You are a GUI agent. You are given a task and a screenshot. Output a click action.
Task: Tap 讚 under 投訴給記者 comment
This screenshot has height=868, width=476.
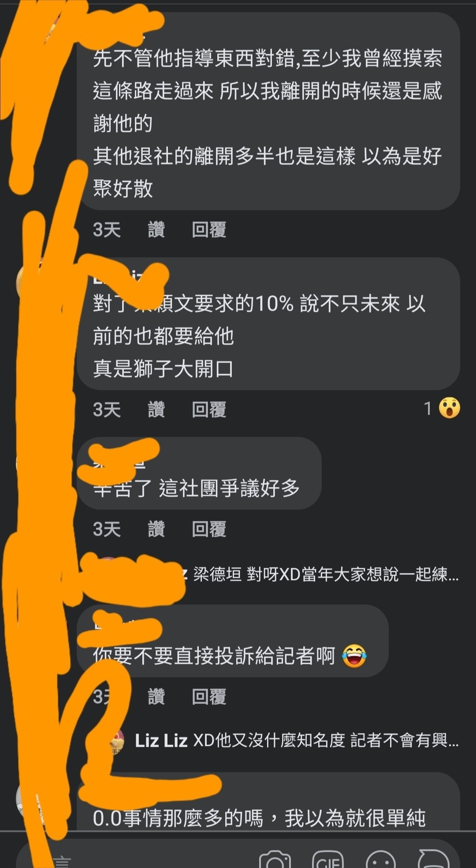156,697
